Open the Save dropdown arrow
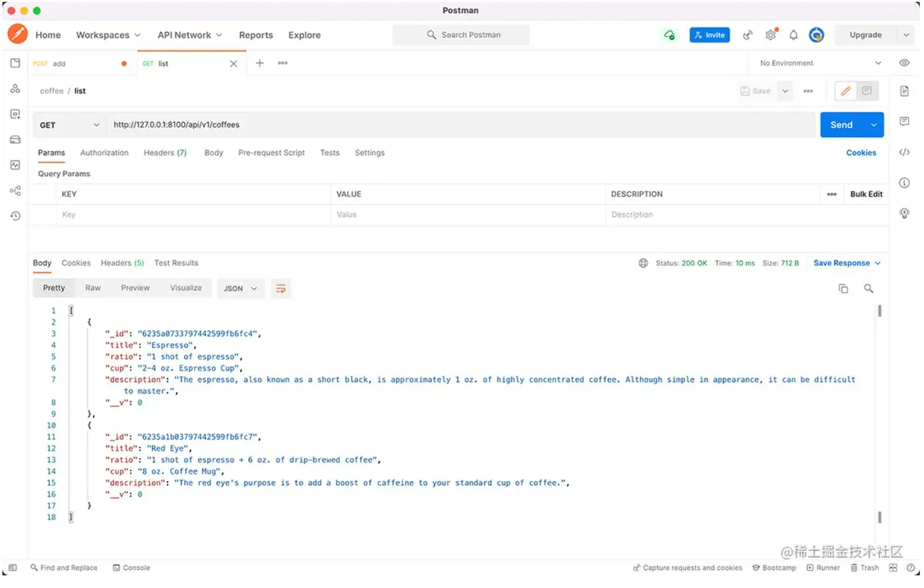The width and height of the screenshot is (924, 588). (785, 91)
